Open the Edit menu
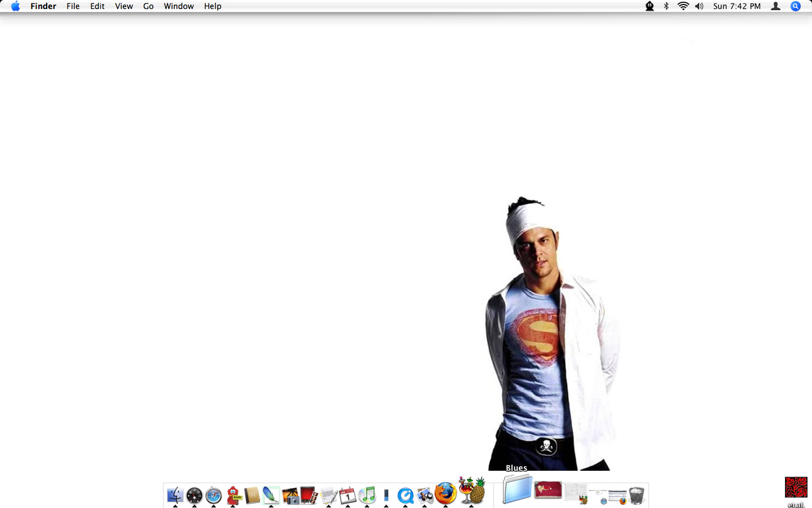 click(97, 6)
